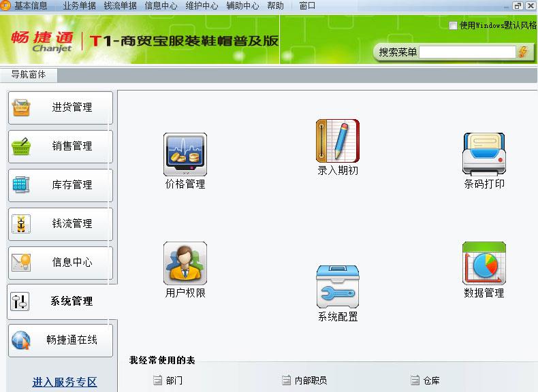Open the 业务单据 menu

79,6
